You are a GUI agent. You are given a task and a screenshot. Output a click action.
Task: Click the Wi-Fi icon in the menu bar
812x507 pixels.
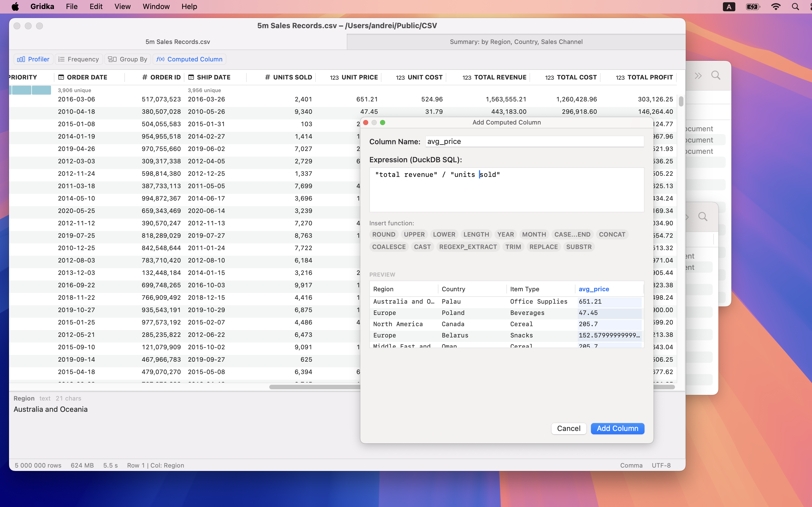click(776, 6)
